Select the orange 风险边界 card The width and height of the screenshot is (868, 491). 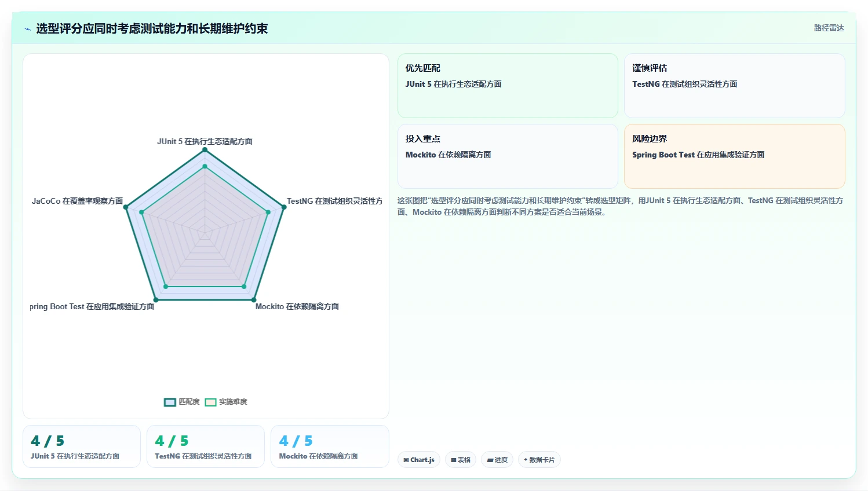coord(734,156)
